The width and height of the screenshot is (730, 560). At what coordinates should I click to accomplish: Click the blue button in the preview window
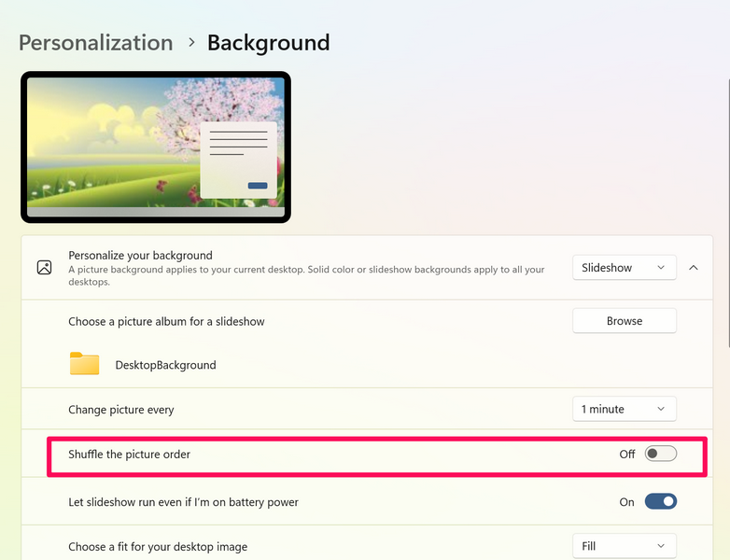point(257,186)
